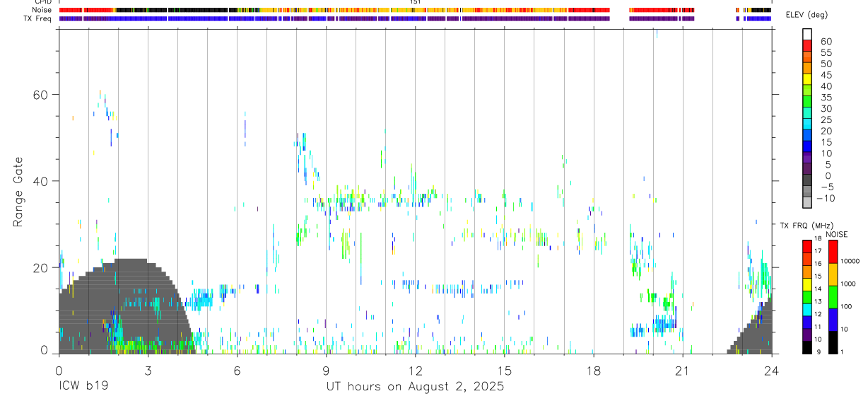Image resolution: width=868 pixels, height=401 pixels.
Task: Pick the orange NOISE segment between 1000 and 10000
Action: tap(833, 274)
